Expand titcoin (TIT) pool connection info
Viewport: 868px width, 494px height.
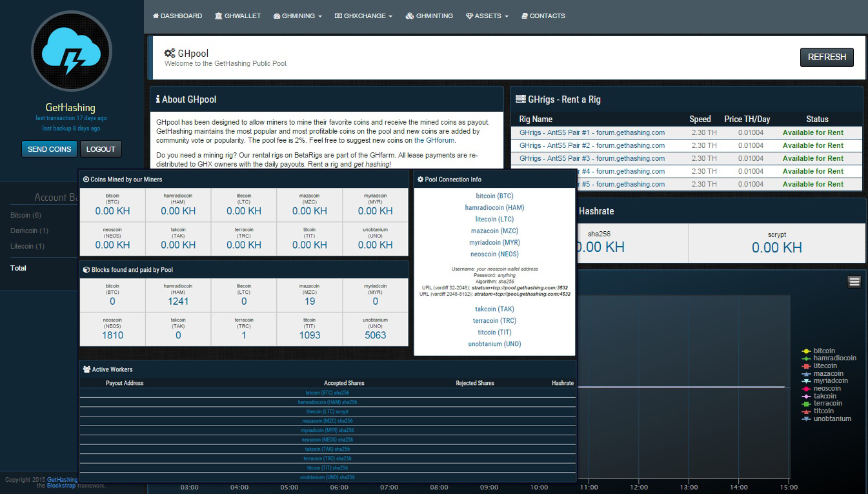[494, 332]
